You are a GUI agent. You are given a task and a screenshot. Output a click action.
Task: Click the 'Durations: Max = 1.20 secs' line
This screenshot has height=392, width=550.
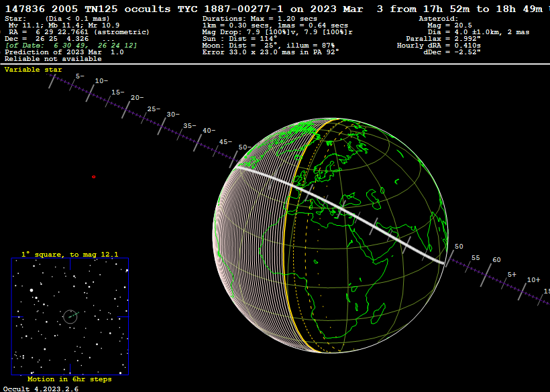pyautogui.click(x=260, y=19)
